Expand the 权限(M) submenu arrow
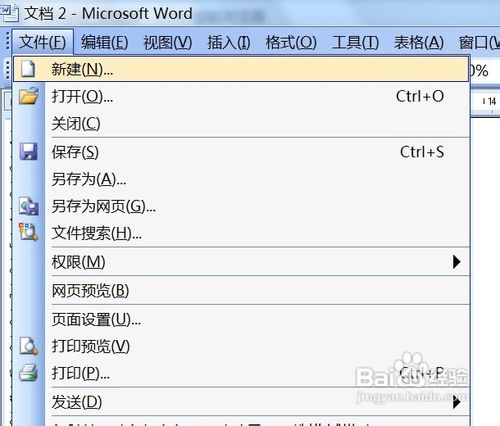 pos(457,262)
